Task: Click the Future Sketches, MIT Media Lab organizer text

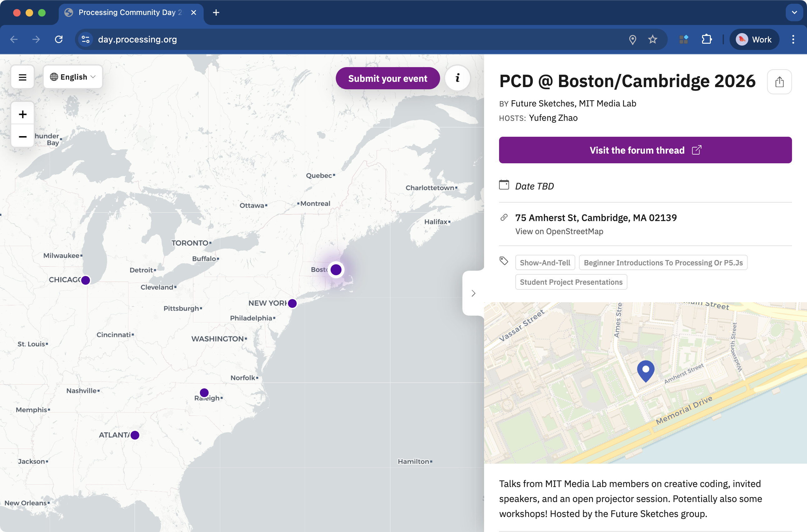Action: (573, 103)
